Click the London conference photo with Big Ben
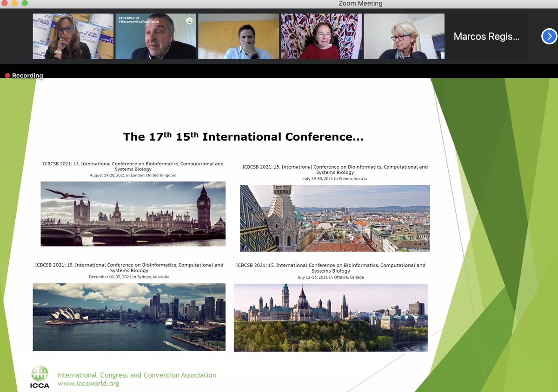 pos(133,214)
